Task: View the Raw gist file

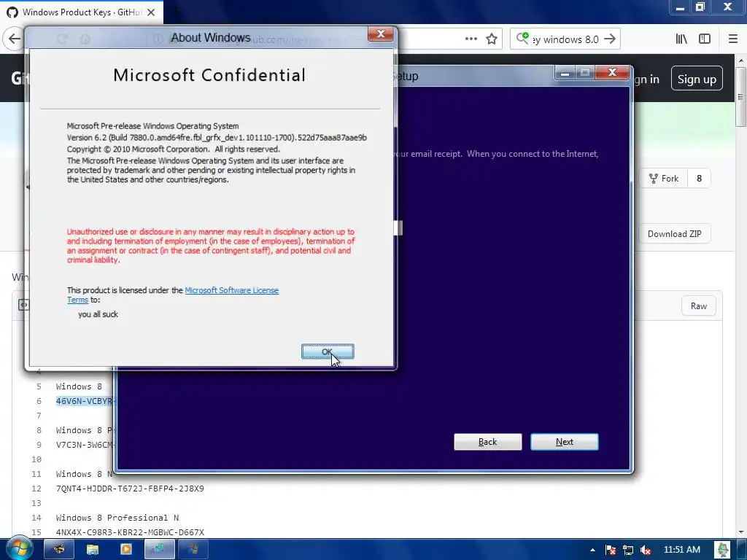Action: point(698,306)
